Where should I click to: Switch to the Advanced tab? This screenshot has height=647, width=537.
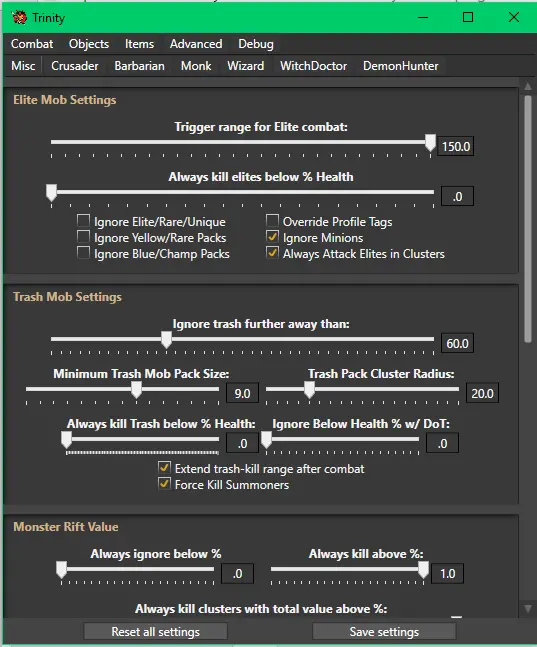196,44
